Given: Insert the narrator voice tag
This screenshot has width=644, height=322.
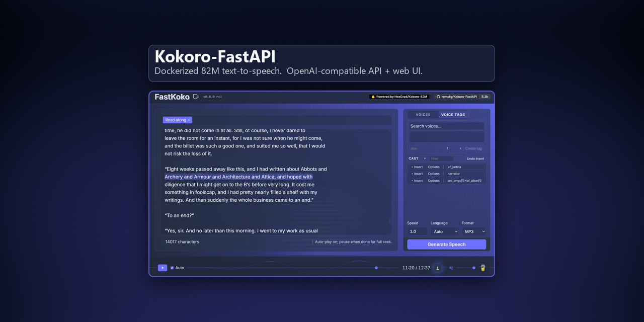Looking at the screenshot, I should [x=417, y=174].
